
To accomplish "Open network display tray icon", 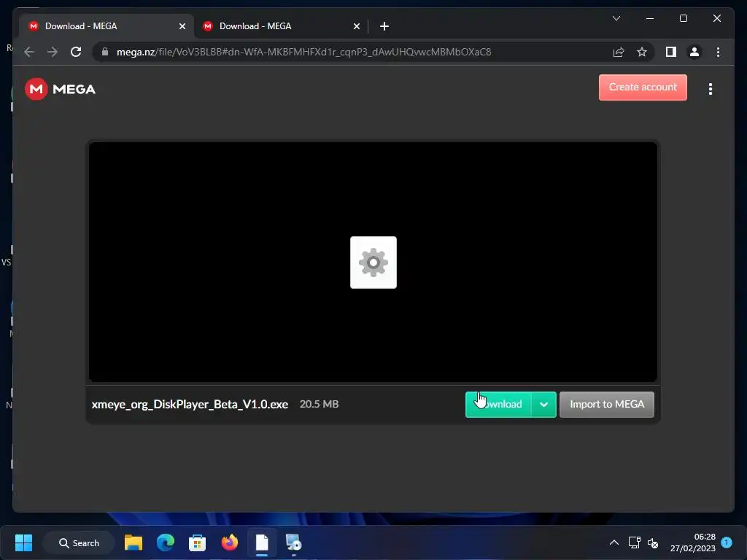I will coord(634,542).
